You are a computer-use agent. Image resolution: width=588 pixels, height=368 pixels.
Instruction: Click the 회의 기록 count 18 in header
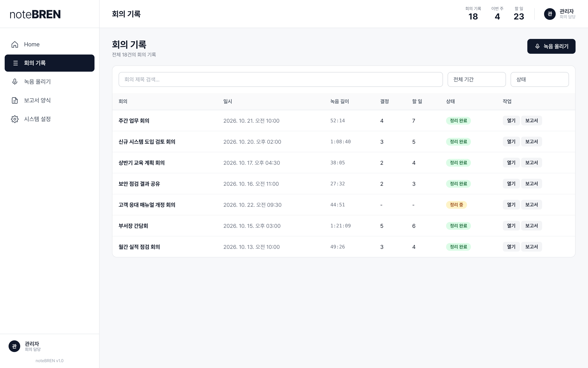pos(473,17)
